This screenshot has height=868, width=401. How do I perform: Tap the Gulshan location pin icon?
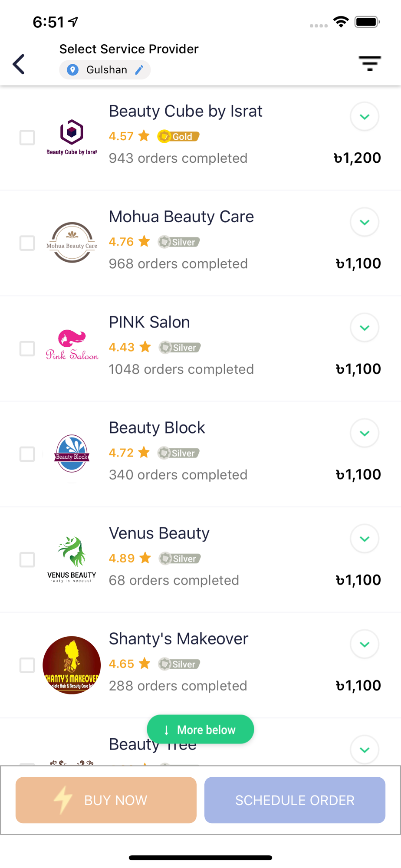[73, 70]
